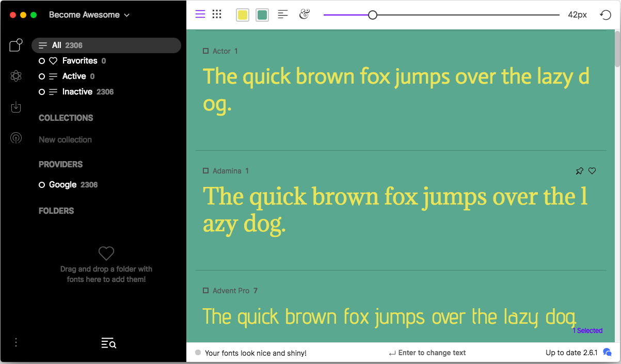Switch to list view layout
The width and height of the screenshot is (621, 364).
point(200,14)
